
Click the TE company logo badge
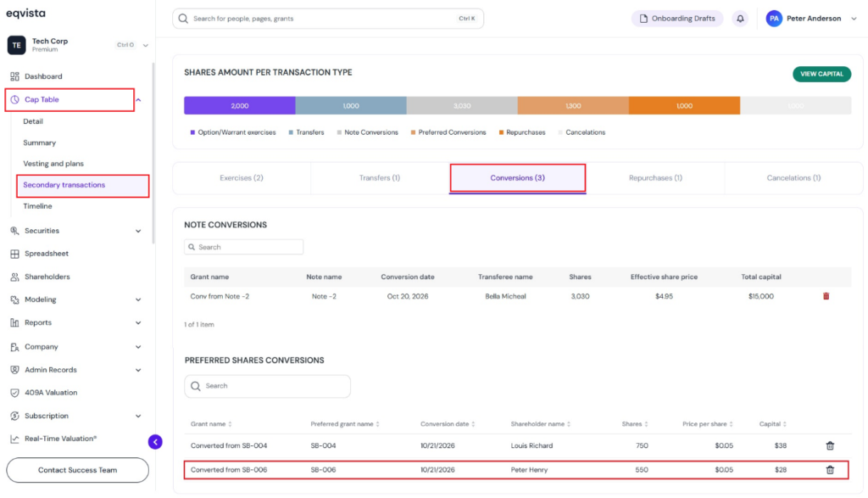coord(17,45)
